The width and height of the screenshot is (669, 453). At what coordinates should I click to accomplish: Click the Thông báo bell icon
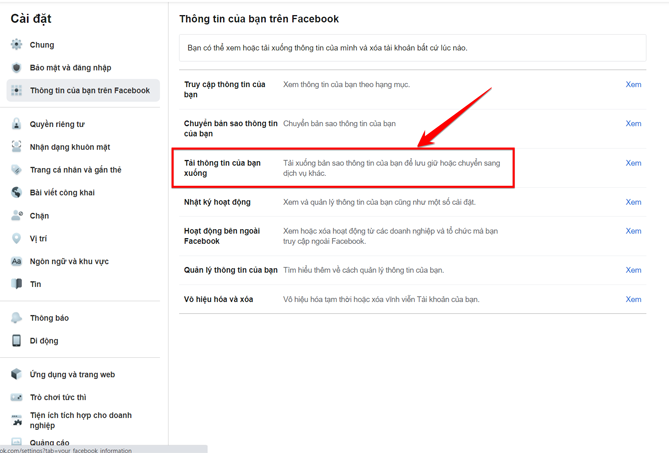16,318
